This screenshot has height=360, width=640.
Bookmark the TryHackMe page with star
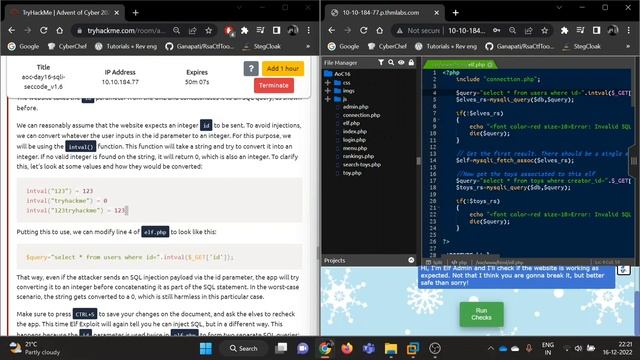click(x=209, y=31)
